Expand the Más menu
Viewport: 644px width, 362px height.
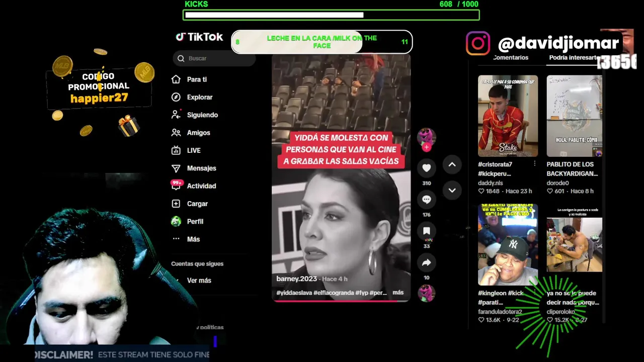tap(193, 239)
